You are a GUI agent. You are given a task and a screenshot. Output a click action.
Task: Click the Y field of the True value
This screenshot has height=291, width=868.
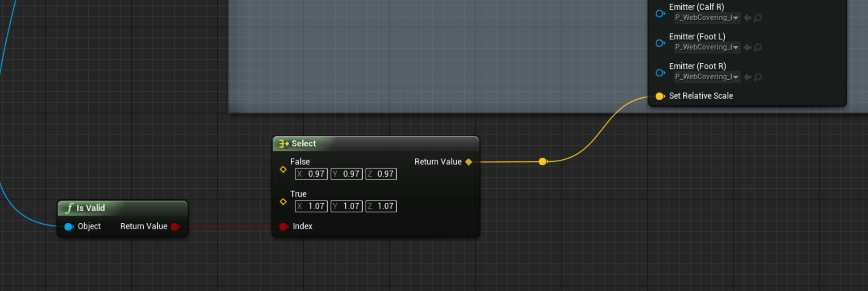click(x=347, y=206)
